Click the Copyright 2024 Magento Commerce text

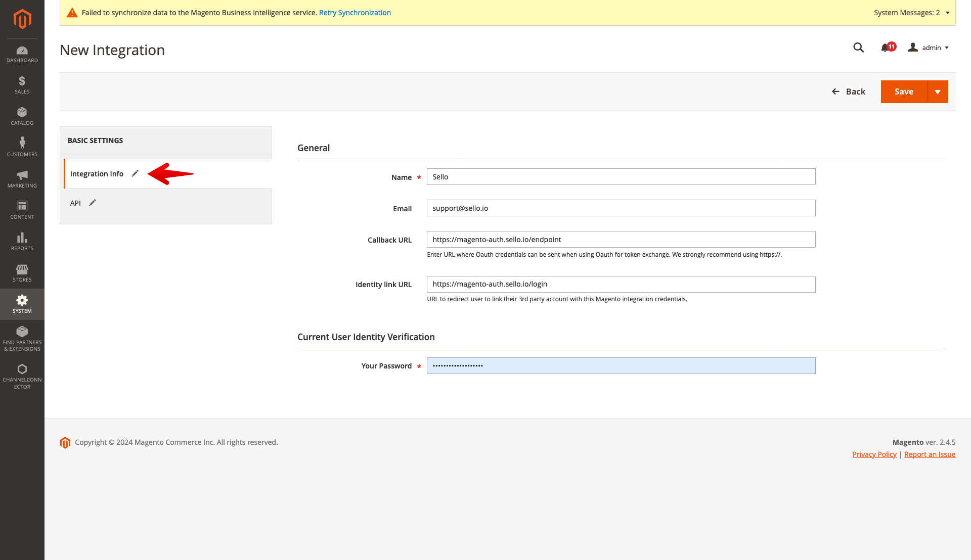tap(176, 442)
